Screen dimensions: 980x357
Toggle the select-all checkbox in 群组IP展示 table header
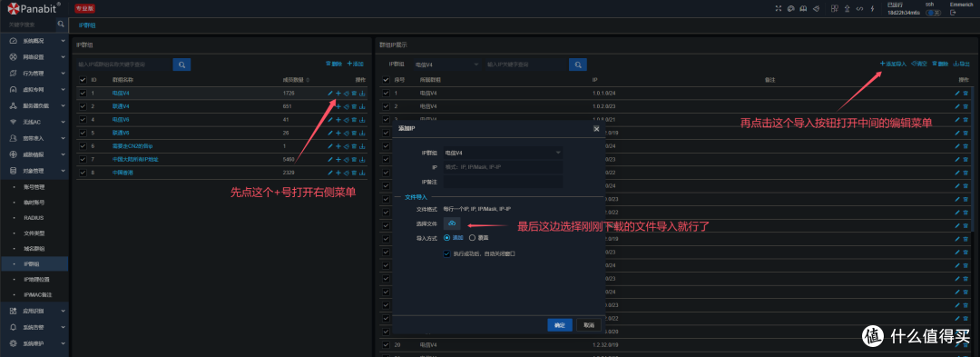[386, 80]
